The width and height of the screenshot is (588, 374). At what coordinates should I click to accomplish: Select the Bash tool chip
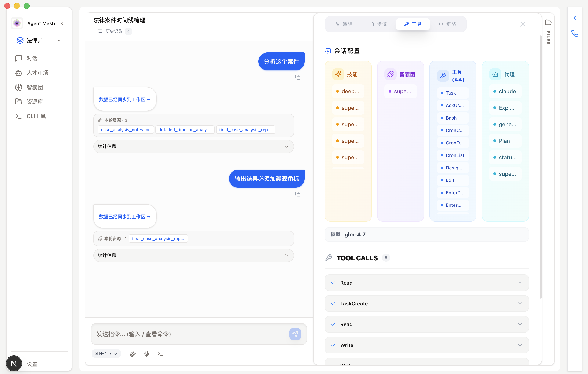(453, 118)
